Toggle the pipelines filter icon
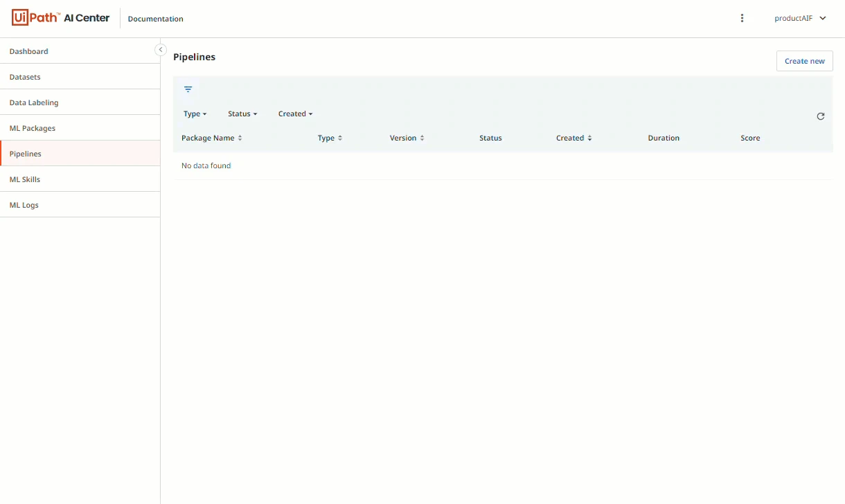This screenshot has height=504, width=845. point(188,89)
